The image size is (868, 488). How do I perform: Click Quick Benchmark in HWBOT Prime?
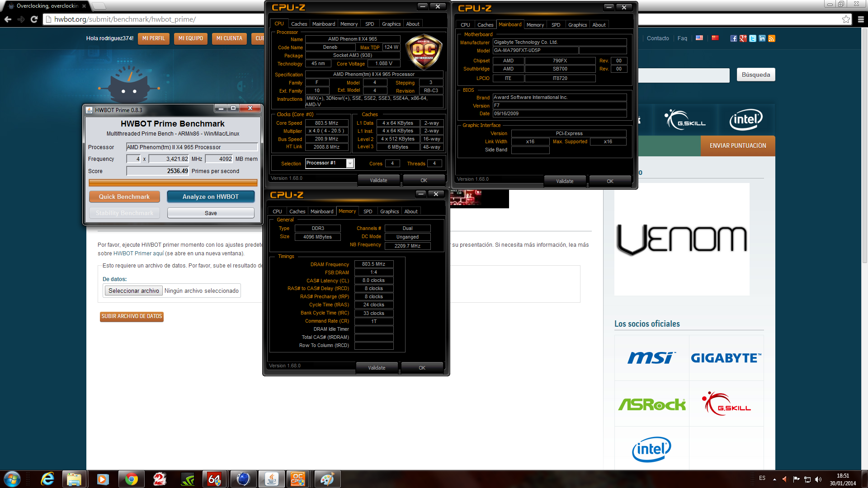pyautogui.click(x=124, y=197)
